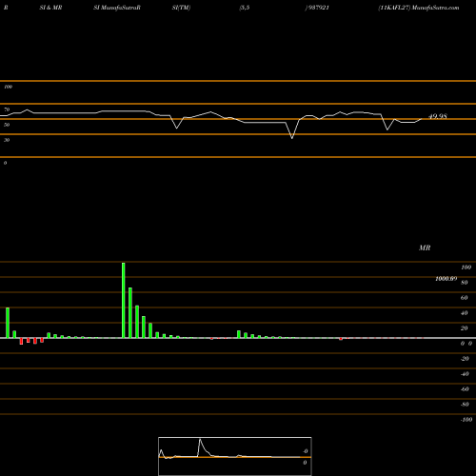476x476 pixels.
Task: Click the MR panel title label
Action: pyautogui.click(x=425, y=248)
